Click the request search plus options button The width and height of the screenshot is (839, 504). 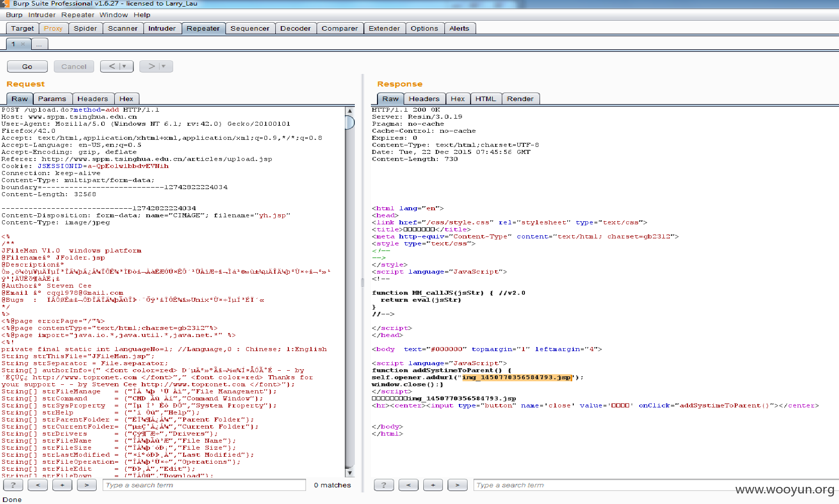(62, 485)
